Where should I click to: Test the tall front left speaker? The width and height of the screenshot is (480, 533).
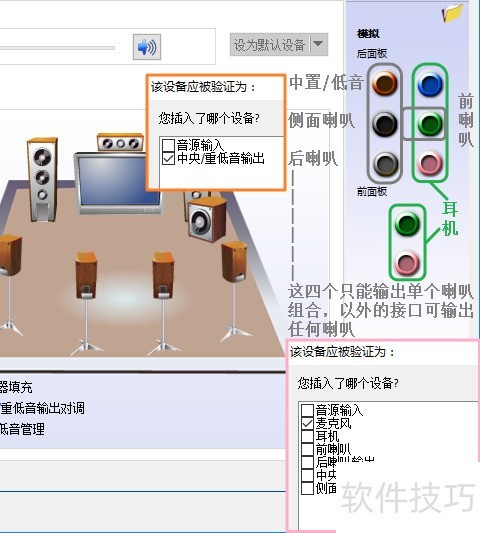click(42, 179)
